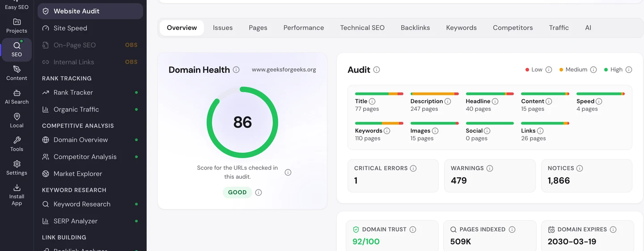The width and height of the screenshot is (644, 251).
Task: Switch to the Overview tab
Action: (182, 28)
